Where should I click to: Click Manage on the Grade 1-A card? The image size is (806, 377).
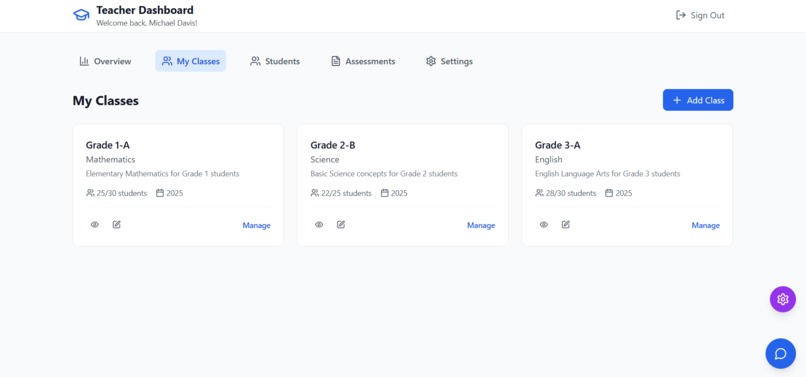point(257,225)
